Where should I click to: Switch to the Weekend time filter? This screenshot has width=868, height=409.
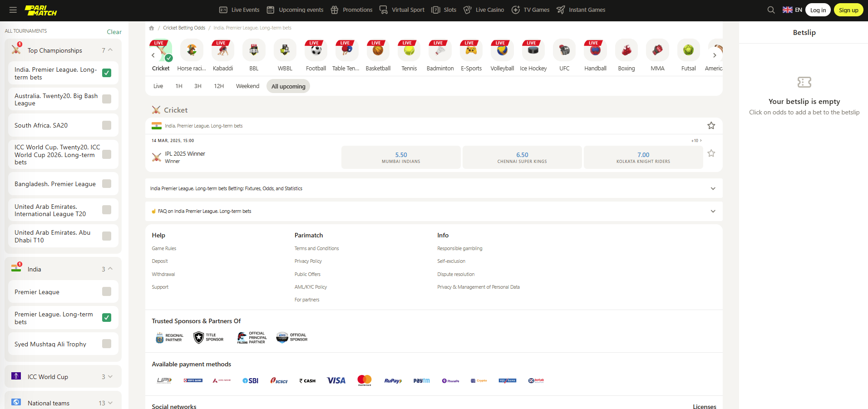pyautogui.click(x=247, y=86)
